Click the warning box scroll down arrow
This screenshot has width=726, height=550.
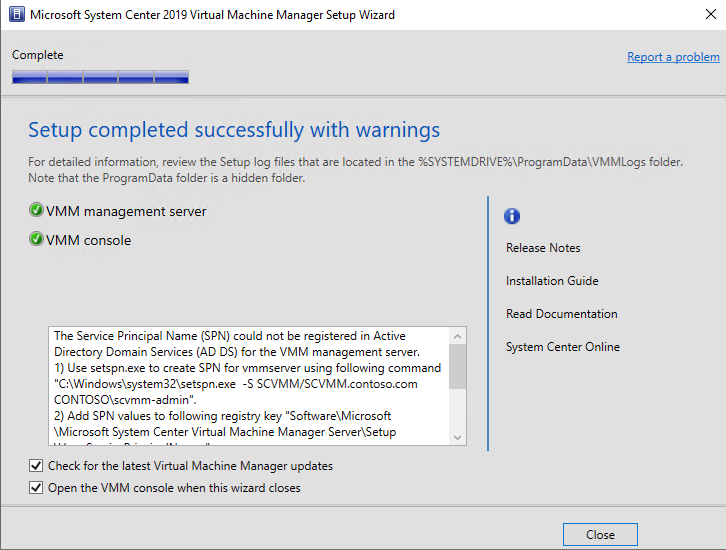(457, 437)
